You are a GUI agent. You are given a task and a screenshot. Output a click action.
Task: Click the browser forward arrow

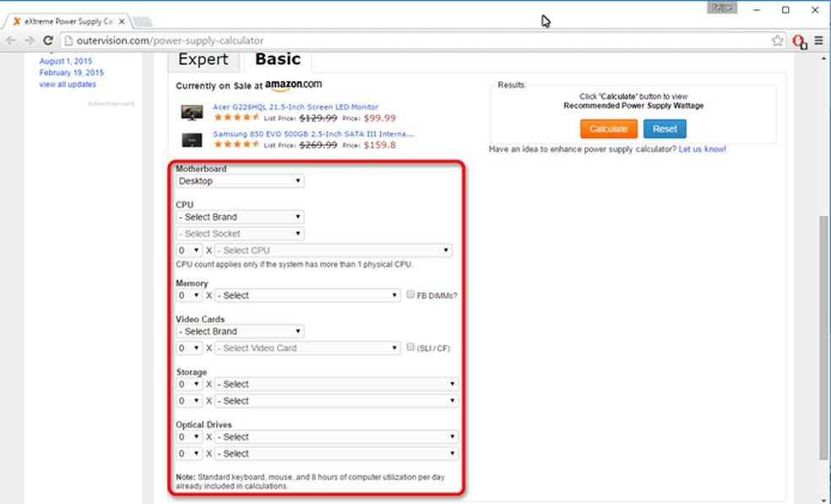pos(30,41)
